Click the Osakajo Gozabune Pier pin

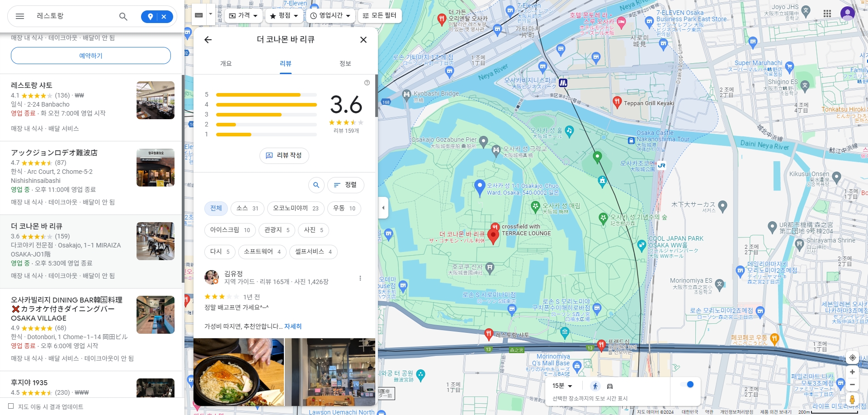(x=483, y=141)
